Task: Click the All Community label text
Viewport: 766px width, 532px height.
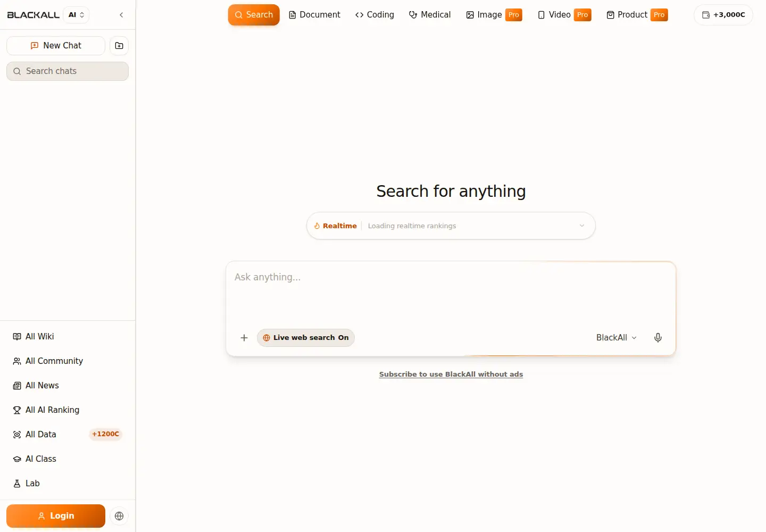Action: 54,361
